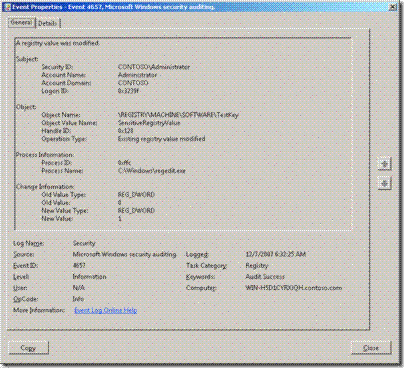Click Security ID value CONTOSO\Administrator

pyautogui.click(x=154, y=67)
